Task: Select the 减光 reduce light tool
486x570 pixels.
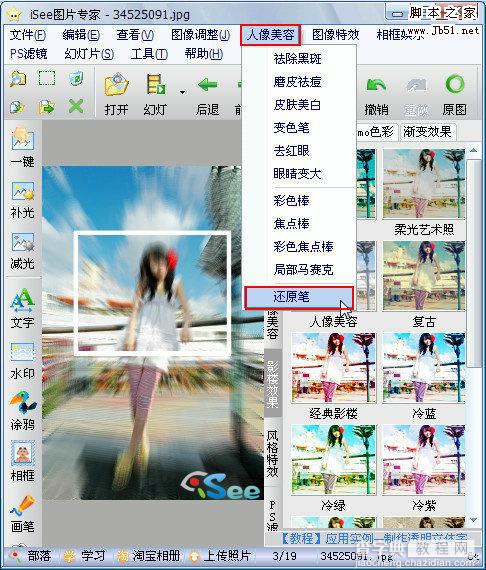Action: pos(23,251)
